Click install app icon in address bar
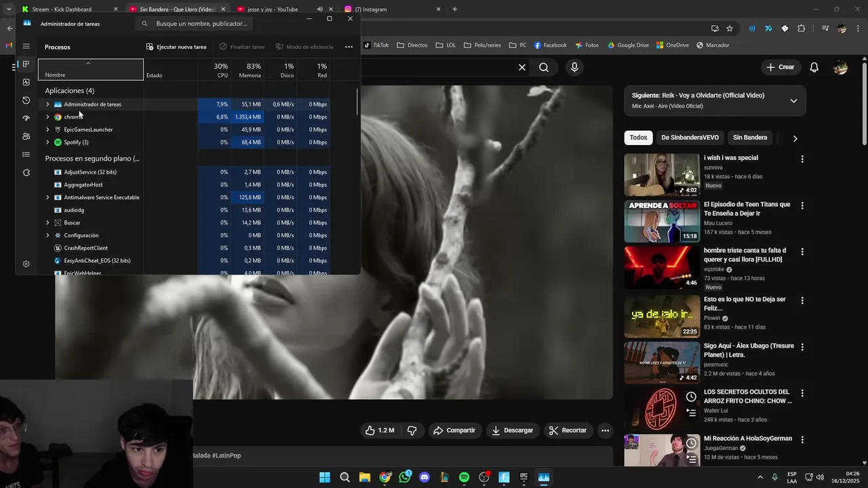868x488 pixels. 715,28
